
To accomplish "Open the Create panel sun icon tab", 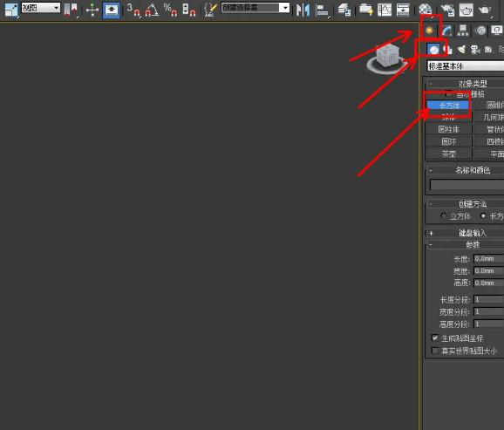I will [429, 31].
